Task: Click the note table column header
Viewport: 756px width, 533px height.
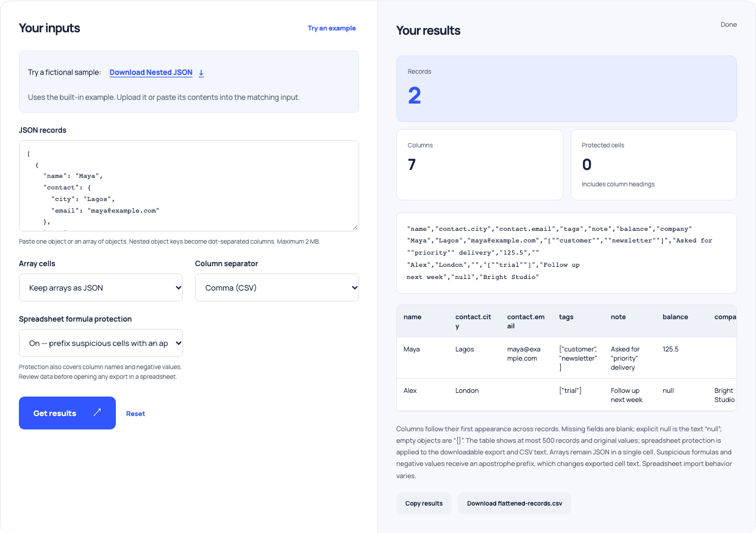Action: (630, 321)
